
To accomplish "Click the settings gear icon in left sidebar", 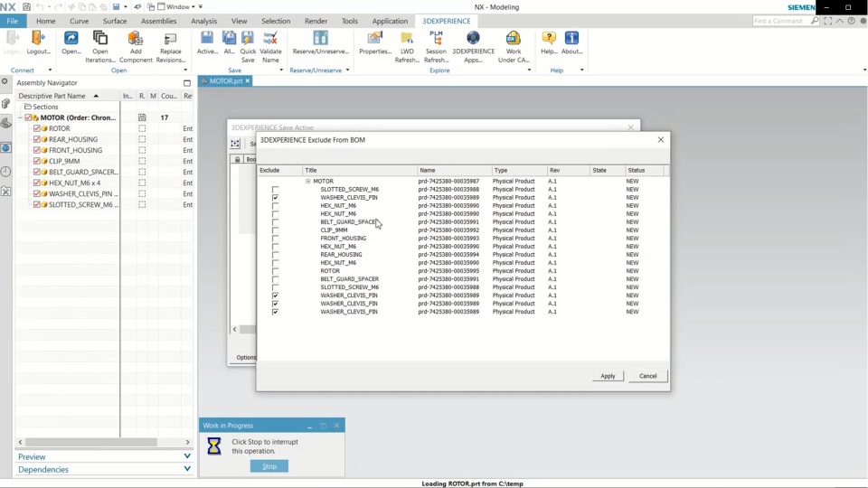I will 5,81.
